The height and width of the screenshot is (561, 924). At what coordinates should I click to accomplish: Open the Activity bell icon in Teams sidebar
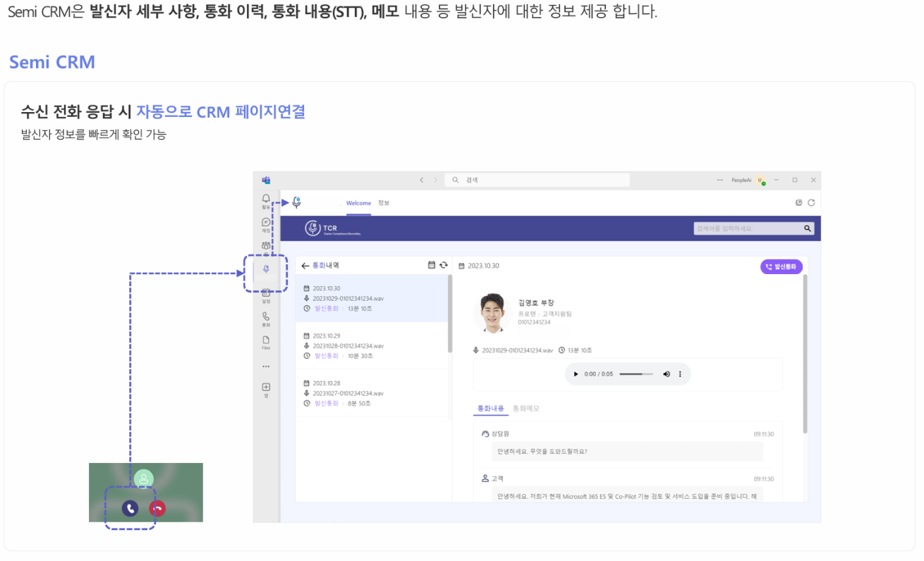(266, 199)
